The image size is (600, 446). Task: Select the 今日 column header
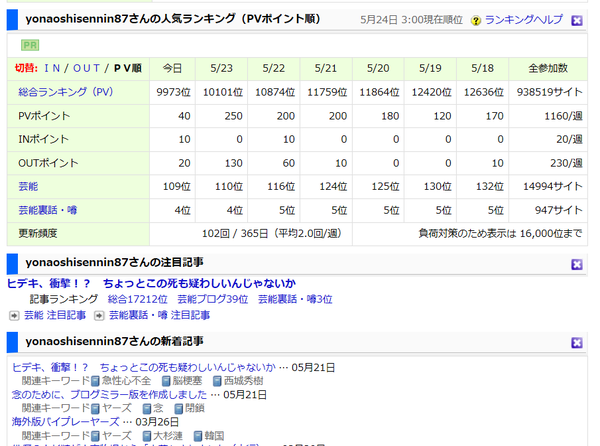coord(173,68)
